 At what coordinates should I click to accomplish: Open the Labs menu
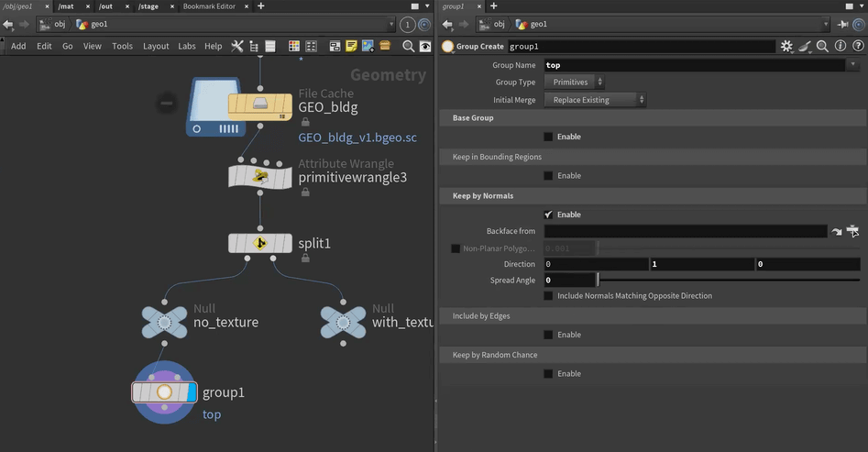coord(187,46)
